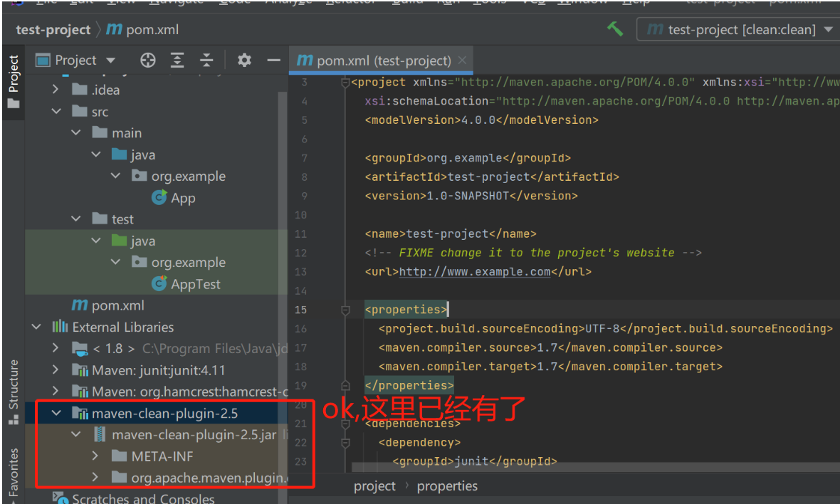
Task: Click the project breadcrumb at editor bottom
Action: (374, 485)
